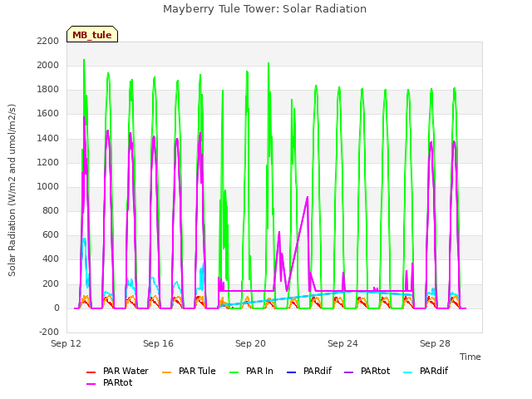
Task: Click the 2000 y-axis tick label
Action: [48, 65]
